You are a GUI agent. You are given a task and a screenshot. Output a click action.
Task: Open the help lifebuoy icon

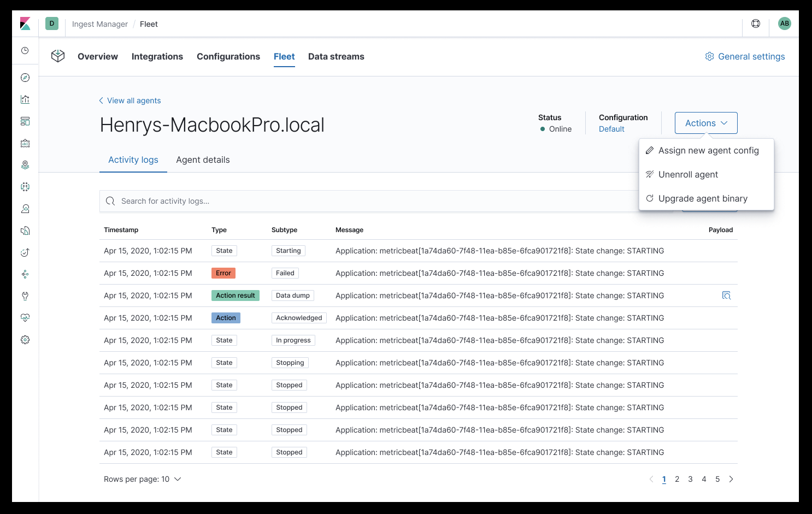pyautogui.click(x=756, y=23)
